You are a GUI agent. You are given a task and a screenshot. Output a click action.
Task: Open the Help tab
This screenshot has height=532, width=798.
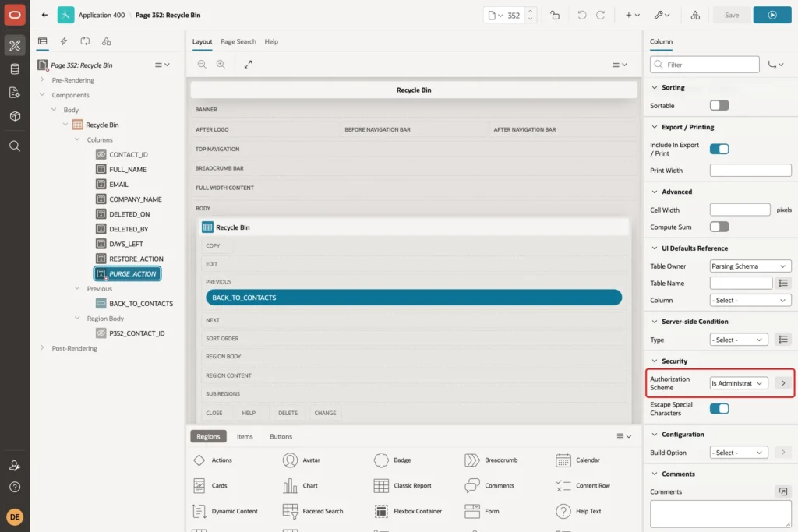[271, 41]
